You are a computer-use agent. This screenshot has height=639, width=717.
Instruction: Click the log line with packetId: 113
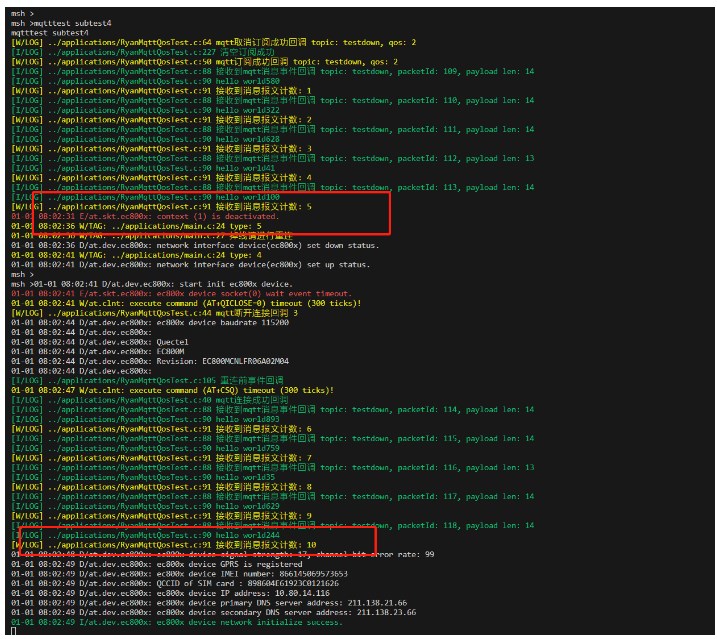click(x=273, y=187)
